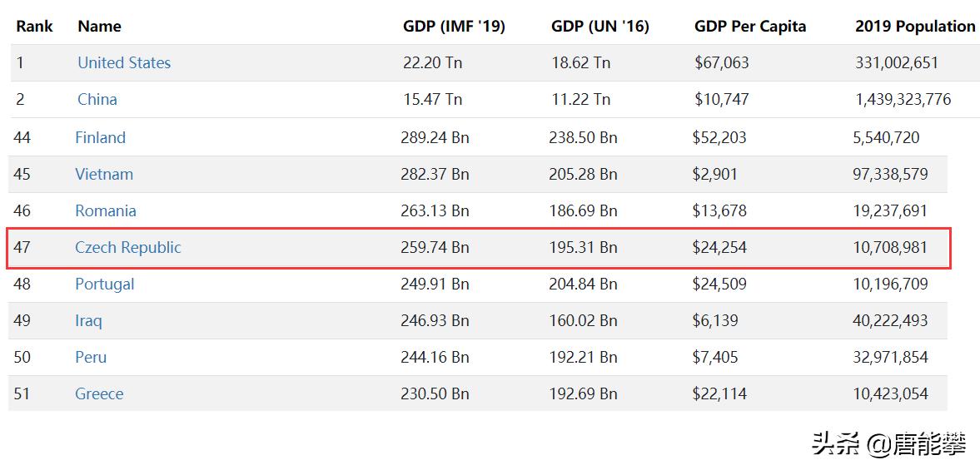Open the Greece country page
This screenshot has width=980, height=470.
99,394
